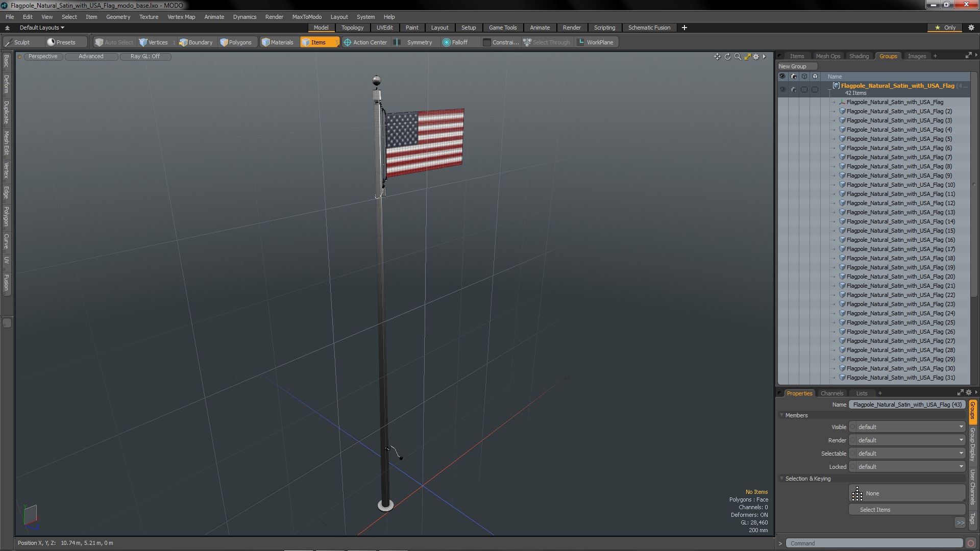Image resolution: width=980 pixels, height=551 pixels.
Task: Click the axis gizmo in viewport corner
Action: coord(30,516)
